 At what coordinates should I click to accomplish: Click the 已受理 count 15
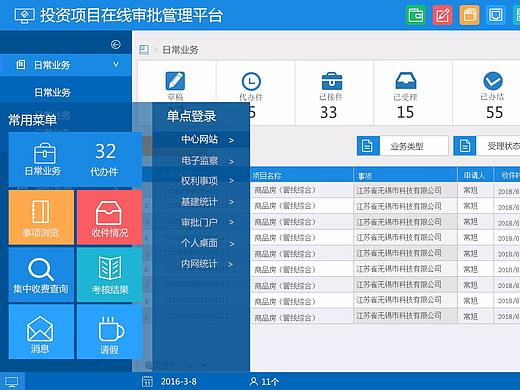[405, 112]
